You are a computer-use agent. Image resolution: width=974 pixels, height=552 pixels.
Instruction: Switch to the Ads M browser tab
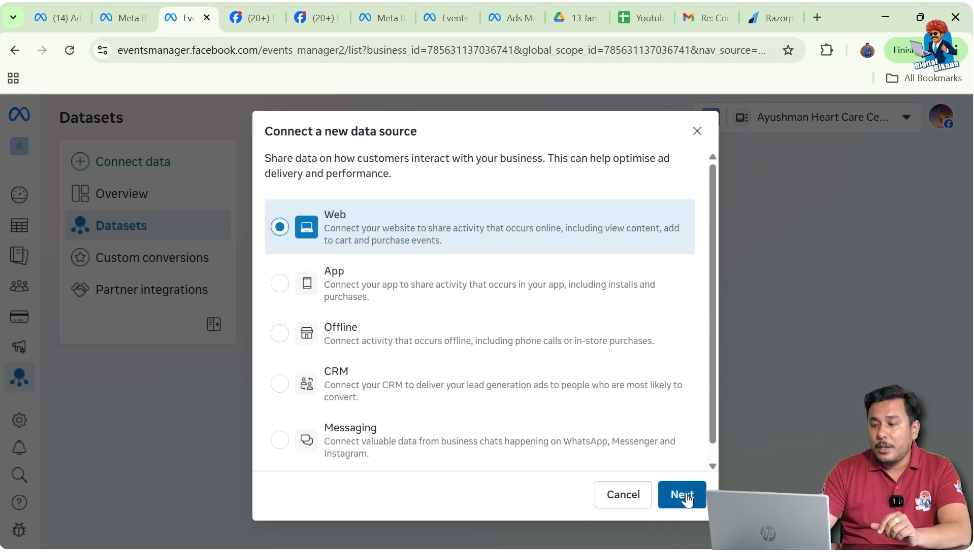pos(512,17)
